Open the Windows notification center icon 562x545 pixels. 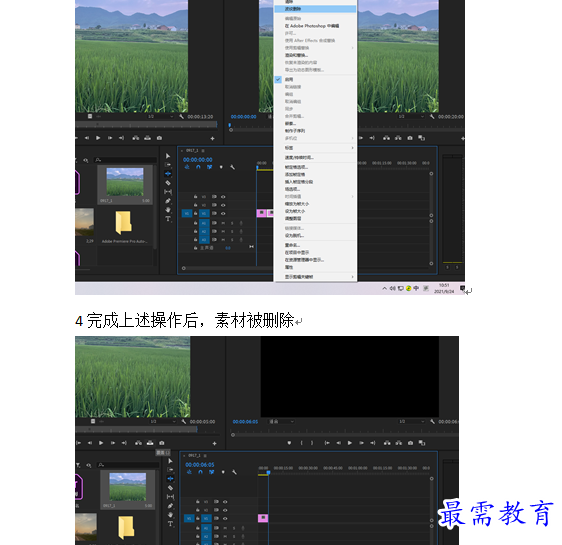point(462,288)
